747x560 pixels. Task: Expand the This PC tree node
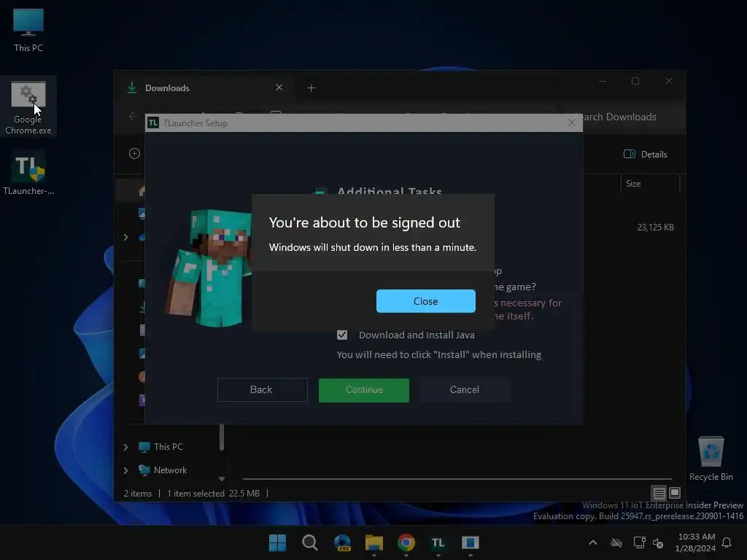tap(125, 447)
